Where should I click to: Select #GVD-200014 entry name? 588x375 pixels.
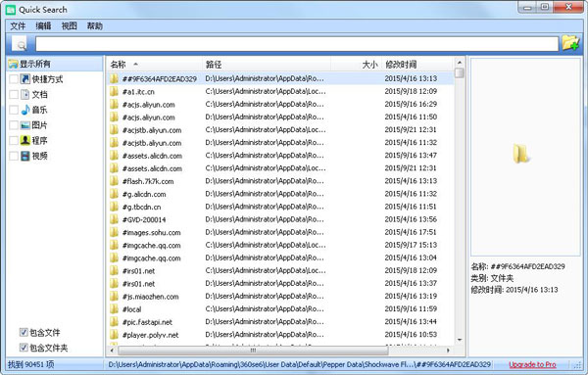click(x=144, y=219)
